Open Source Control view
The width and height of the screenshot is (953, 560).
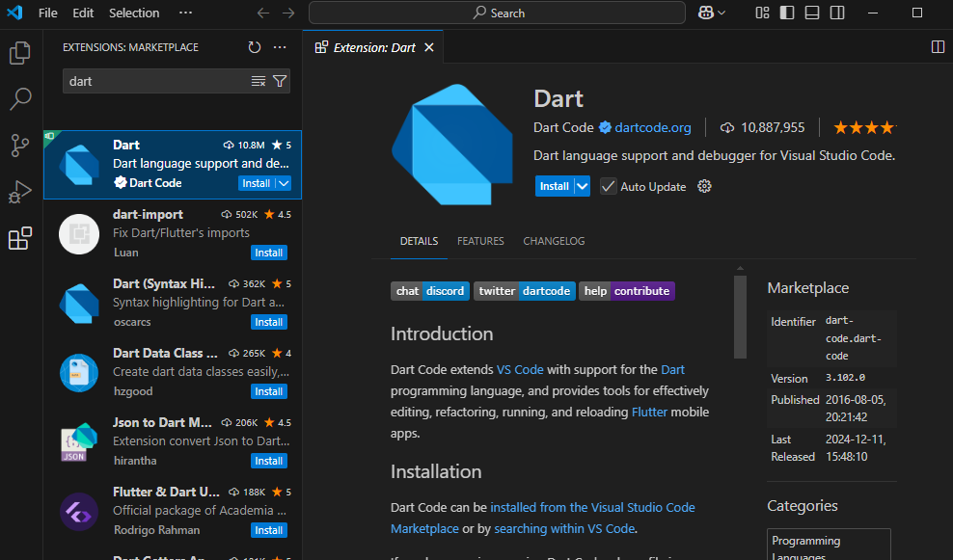click(x=20, y=146)
